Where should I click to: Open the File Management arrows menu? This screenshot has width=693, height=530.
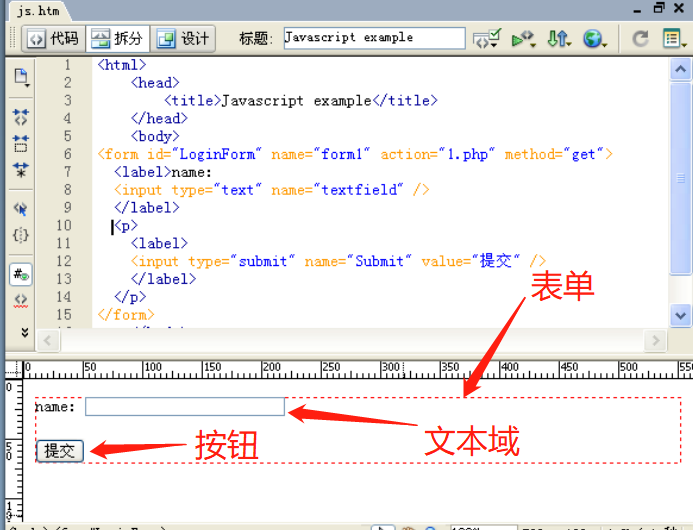pyautogui.click(x=559, y=39)
